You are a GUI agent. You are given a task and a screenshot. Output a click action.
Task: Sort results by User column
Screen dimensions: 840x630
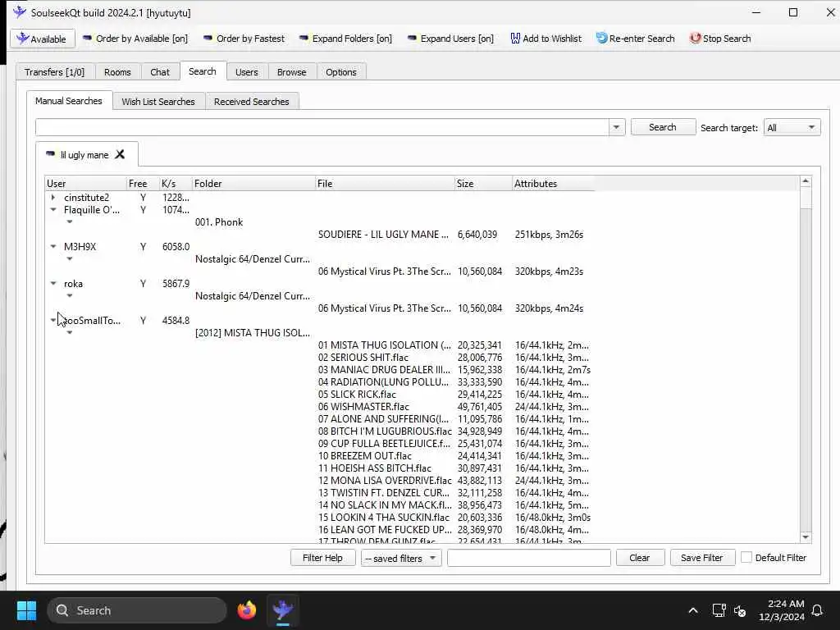point(85,183)
